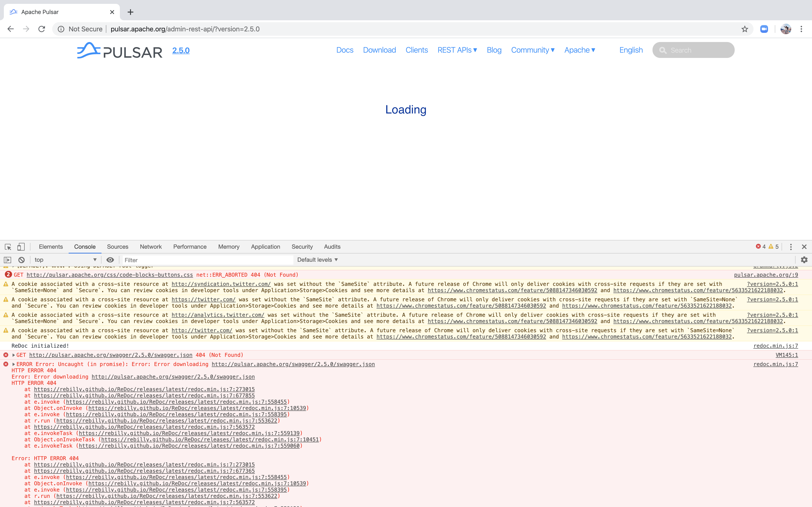Switch to the Sources tab
The height and width of the screenshot is (507, 812).
[117, 247]
